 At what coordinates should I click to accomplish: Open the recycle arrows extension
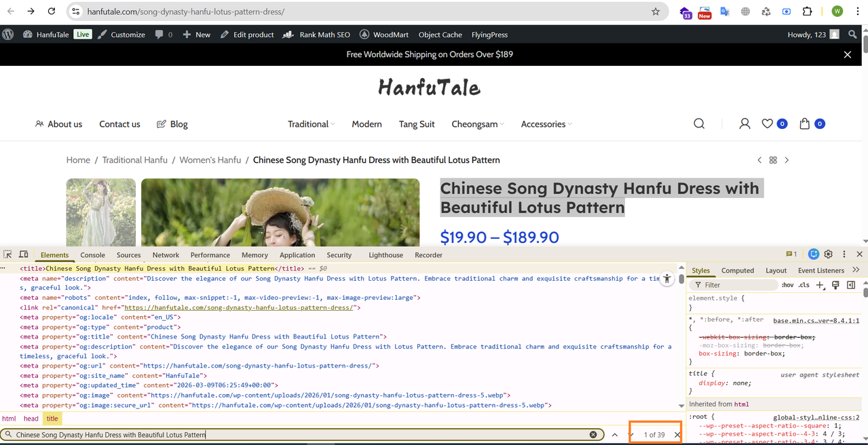(766, 12)
